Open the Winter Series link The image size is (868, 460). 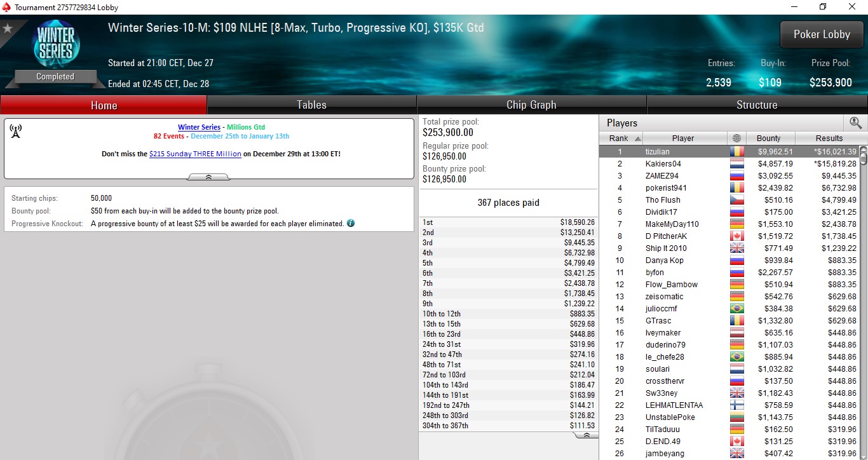coord(199,127)
